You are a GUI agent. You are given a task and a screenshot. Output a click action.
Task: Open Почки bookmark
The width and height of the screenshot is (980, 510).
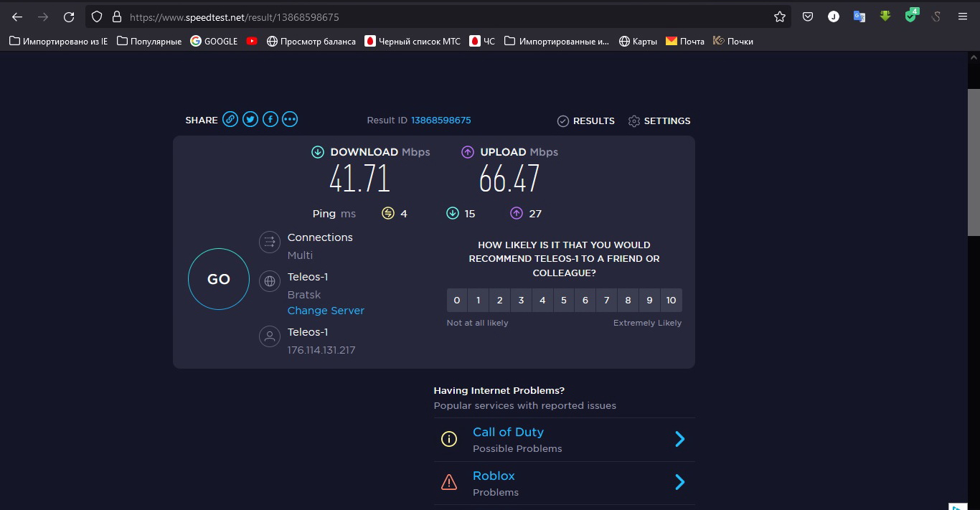(x=733, y=42)
